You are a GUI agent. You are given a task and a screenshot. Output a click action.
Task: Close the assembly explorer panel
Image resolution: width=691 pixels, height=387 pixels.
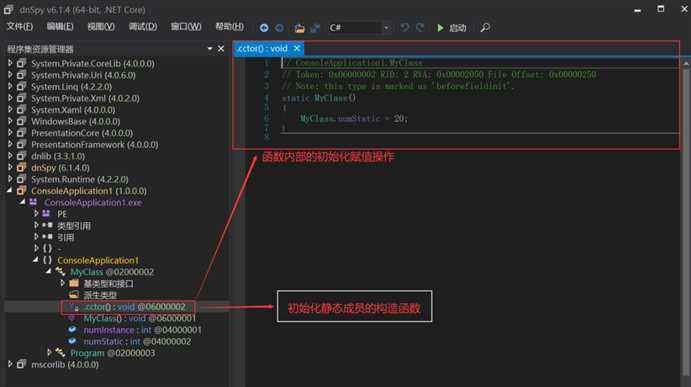point(221,48)
